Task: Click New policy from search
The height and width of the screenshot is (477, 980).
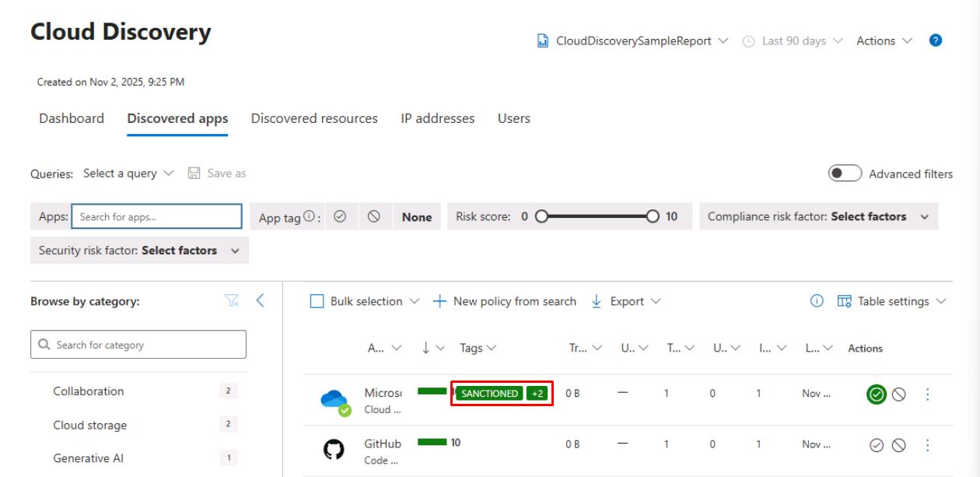Action: (x=505, y=301)
